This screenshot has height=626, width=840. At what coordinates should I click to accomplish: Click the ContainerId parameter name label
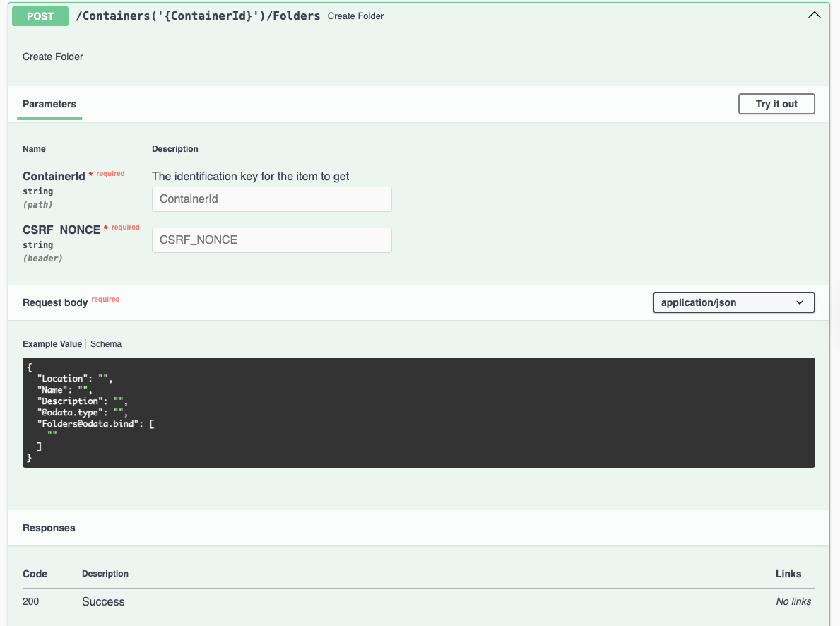pos(54,177)
